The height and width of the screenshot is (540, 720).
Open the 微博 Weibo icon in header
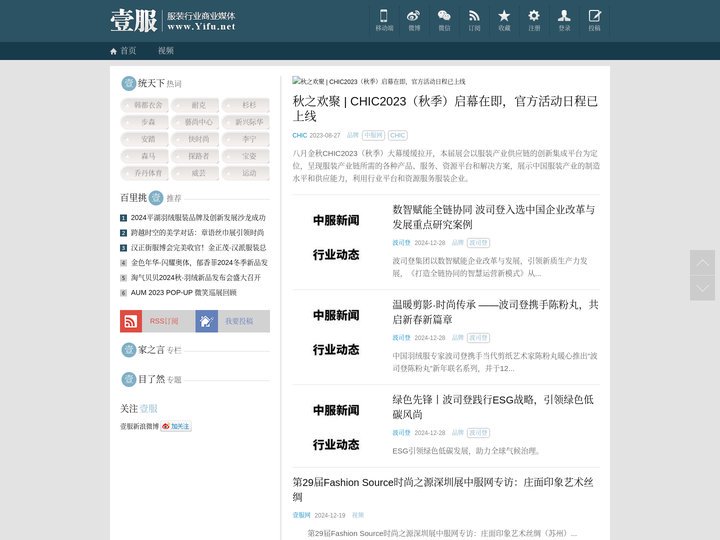tap(414, 21)
